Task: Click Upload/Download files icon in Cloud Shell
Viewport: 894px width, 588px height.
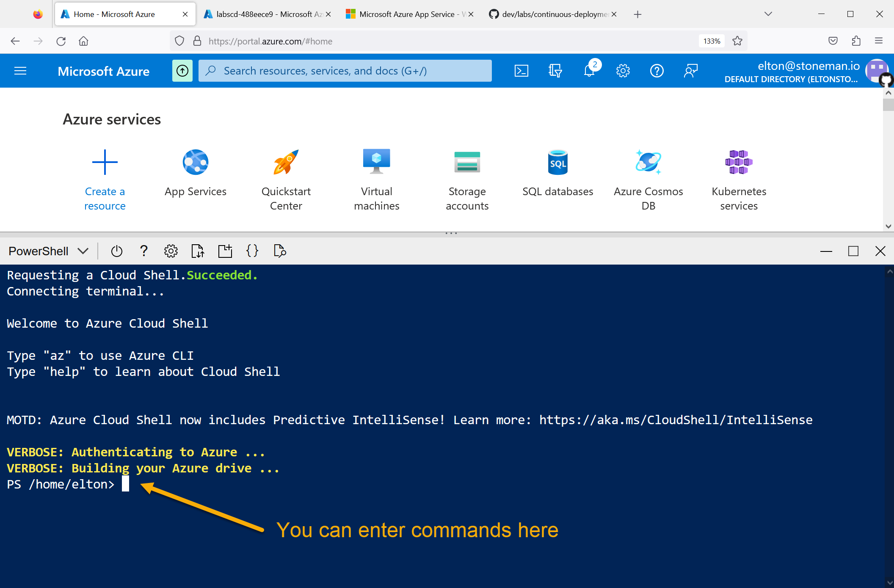Action: pos(198,251)
